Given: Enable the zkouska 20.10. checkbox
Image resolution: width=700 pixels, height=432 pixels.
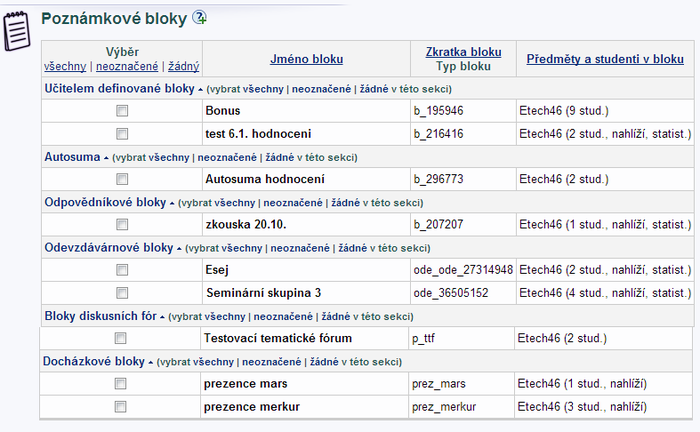Looking at the screenshot, I should pyautogui.click(x=122, y=224).
